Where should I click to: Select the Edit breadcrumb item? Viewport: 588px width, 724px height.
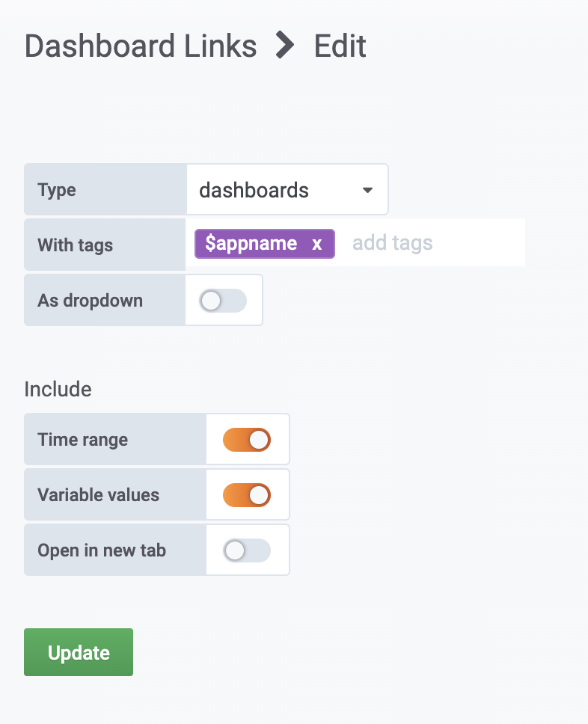340,46
